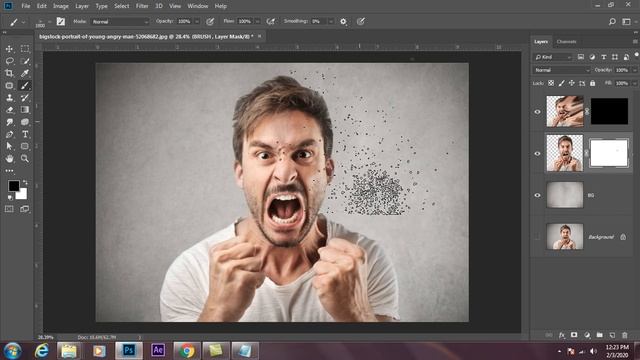This screenshot has height=360, width=640.
Task: Open the brush Mode dropdown
Action: click(120, 22)
